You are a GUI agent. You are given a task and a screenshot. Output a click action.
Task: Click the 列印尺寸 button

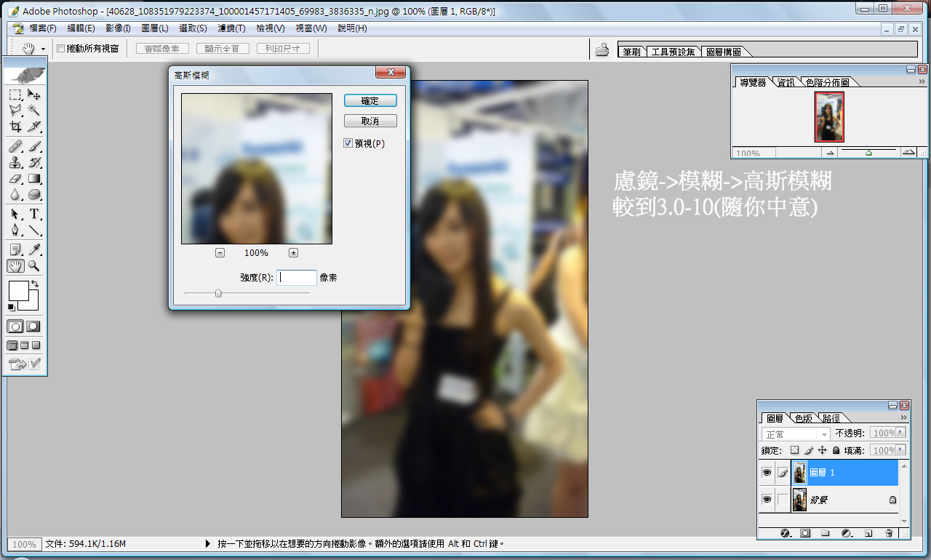[x=283, y=49]
